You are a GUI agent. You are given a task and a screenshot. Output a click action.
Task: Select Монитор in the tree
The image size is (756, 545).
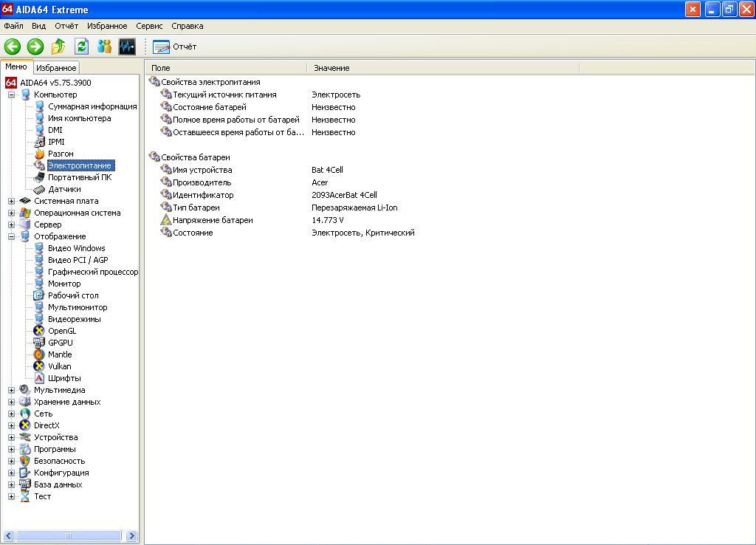tap(64, 284)
